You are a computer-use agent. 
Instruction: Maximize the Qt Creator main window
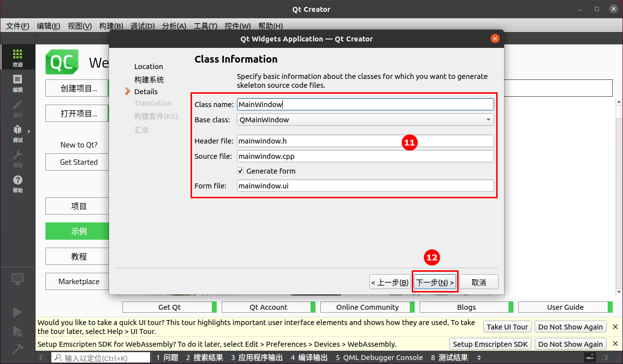pyautogui.click(x=597, y=9)
